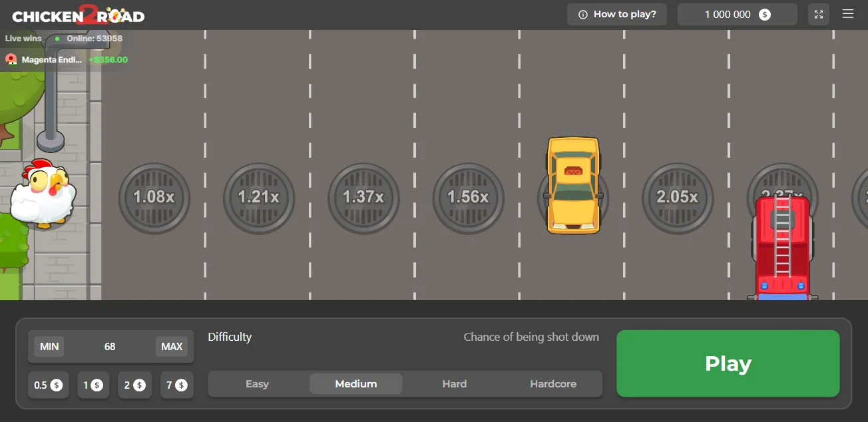
Task: Click the street lamp post base
Action: [x=51, y=140]
